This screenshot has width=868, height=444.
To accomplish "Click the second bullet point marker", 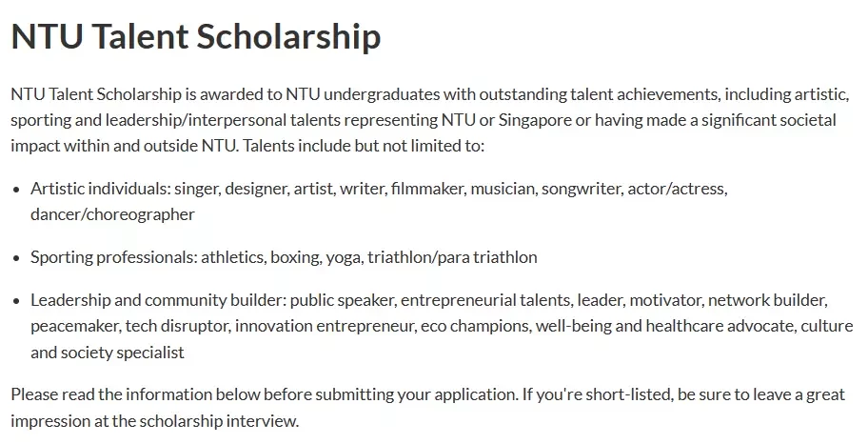I will [x=17, y=258].
